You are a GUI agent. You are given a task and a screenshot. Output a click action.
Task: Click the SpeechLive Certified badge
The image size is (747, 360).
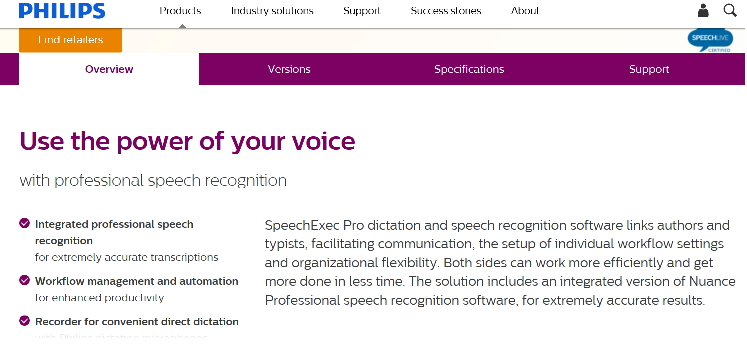click(710, 40)
